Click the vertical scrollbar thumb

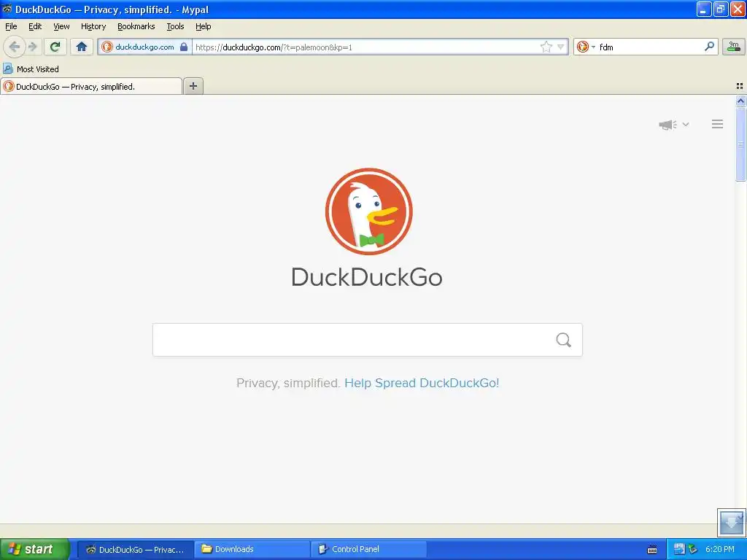(x=740, y=144)
